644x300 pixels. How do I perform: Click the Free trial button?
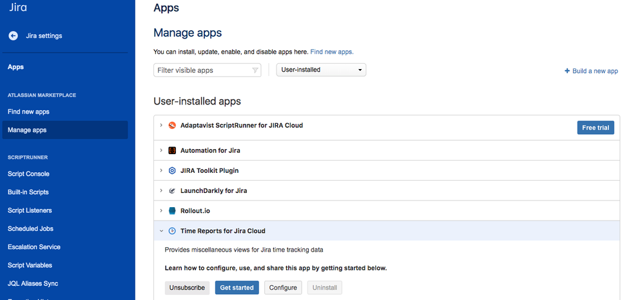click(595, 128)
